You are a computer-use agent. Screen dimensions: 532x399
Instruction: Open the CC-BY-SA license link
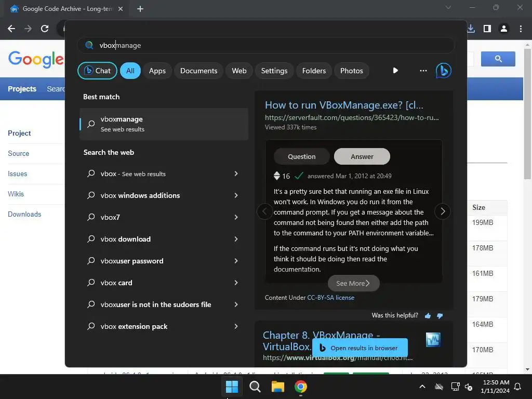click(x=331, y=298)
